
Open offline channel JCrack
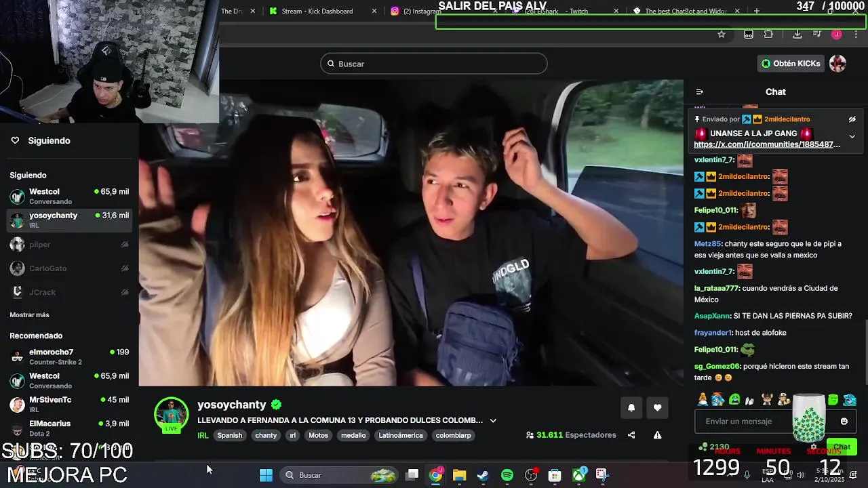coord(69,292)
